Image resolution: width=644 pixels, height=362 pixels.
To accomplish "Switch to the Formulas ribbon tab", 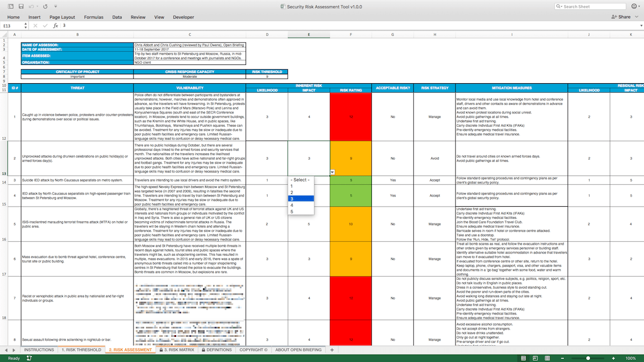I will tap(93, 17).
